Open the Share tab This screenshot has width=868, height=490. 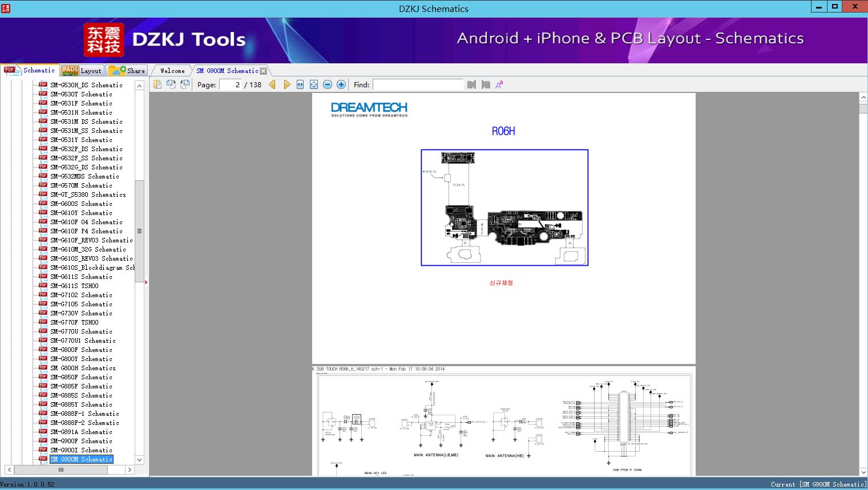tap(127, 71)
